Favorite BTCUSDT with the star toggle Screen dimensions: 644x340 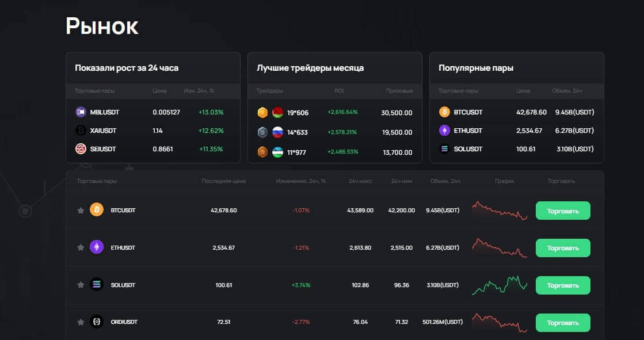[x=81, y=211]
